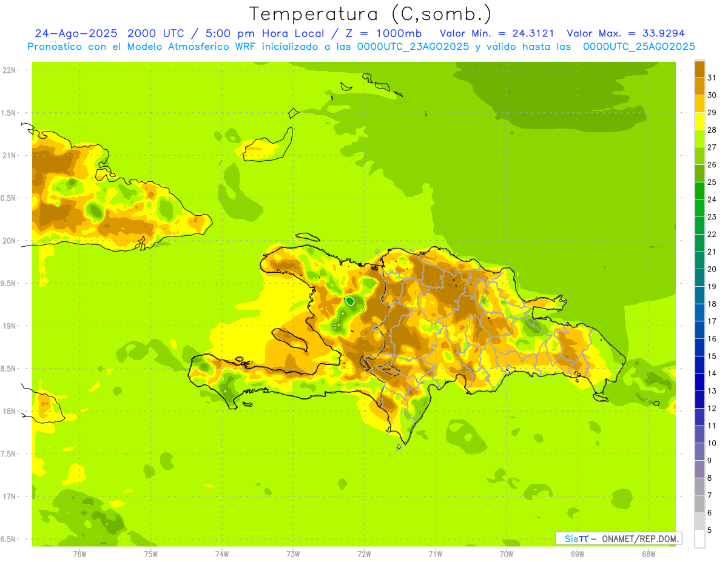Screen dimensions: 728x562
Task: Click the legend swatch between 12 and 13
Action: coord(699,400)
